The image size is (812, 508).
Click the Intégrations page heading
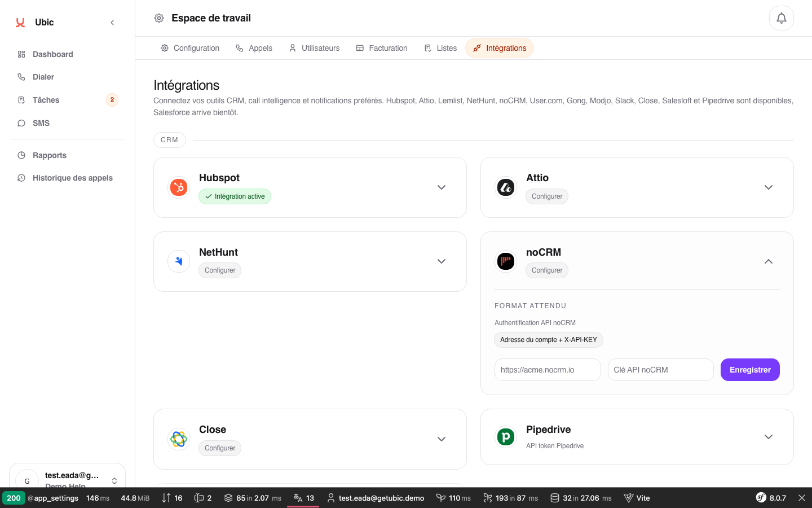(x=187, y=85)
